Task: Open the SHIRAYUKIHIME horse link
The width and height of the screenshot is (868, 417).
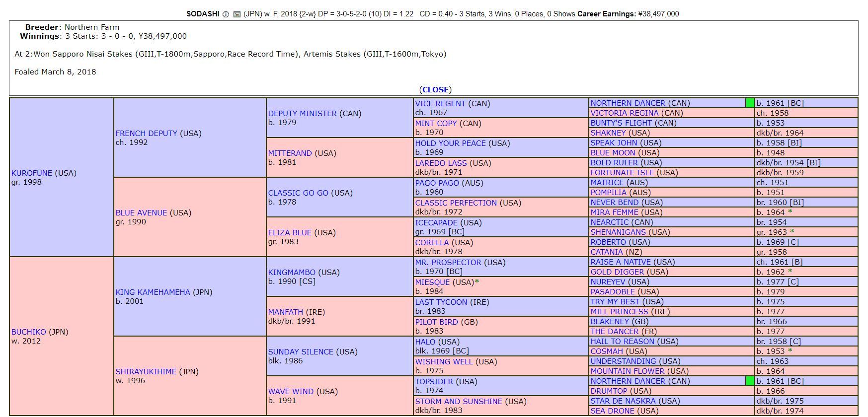Action: (146, 372)
